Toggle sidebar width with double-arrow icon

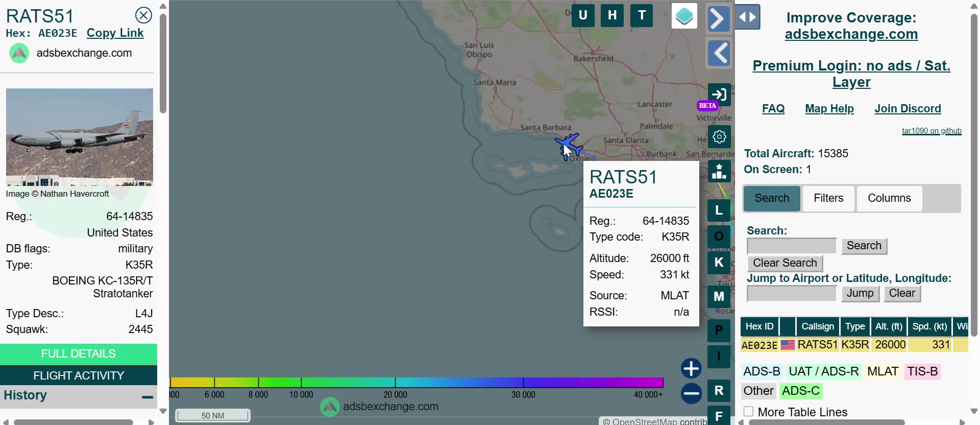[748, 17]
